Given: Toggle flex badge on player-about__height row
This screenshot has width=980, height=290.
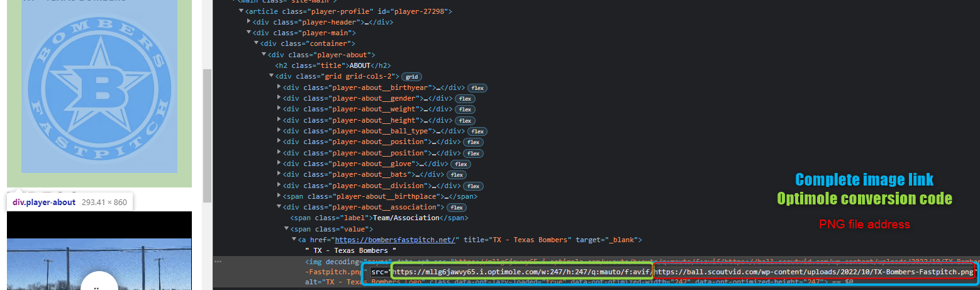Looking at the screenshot, I should pyautogui.click(x=465, y=120).
